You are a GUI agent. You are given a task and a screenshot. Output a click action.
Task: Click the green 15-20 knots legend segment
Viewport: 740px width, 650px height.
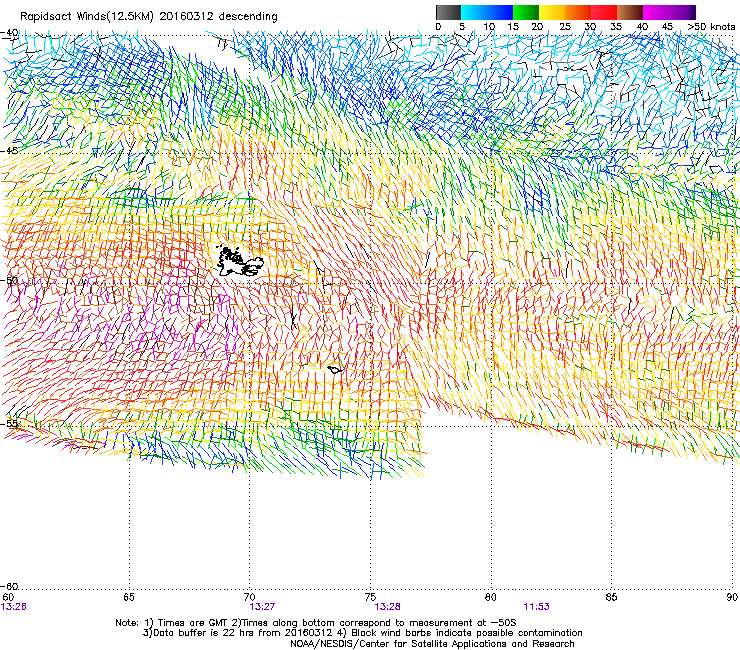click(526, 12)
